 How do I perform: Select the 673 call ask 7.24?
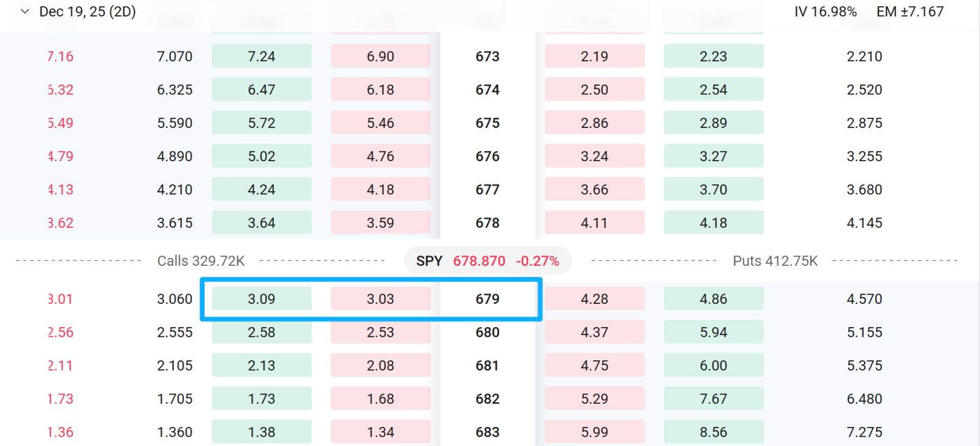coord(262,56)
